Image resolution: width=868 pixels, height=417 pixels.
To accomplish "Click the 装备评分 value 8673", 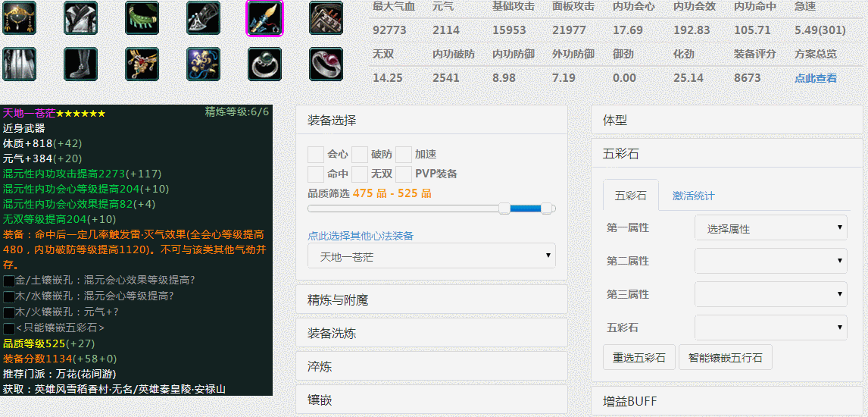I will tap(748, 78).
